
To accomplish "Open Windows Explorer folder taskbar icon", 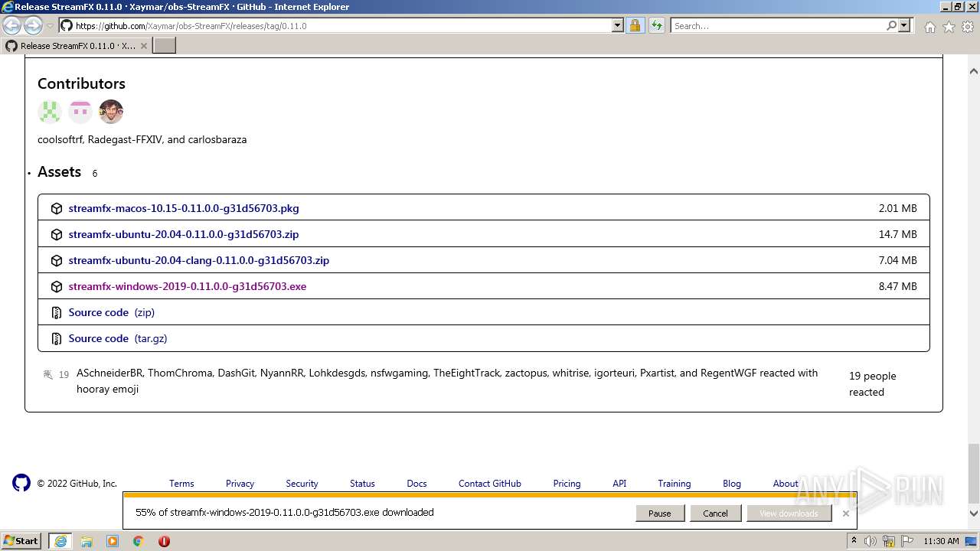I will pyautogui.click(x=87, y=541).
